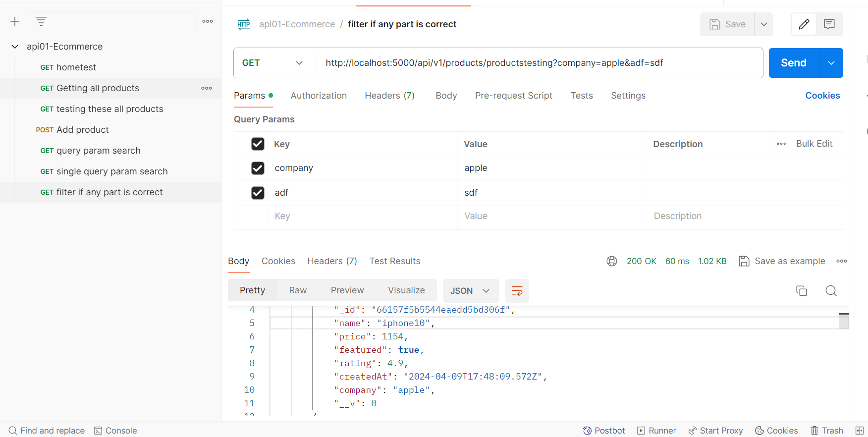Screen dimensions: 868x437
Task: Open the comments icon
Action: pyautogui.click(x=829, y=24)
